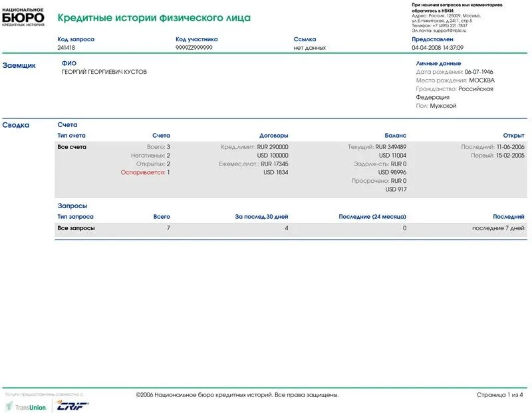Click the 'Негативных: 2' entry
The width and height of the screenshot is (532, 413).
(151, 156)
